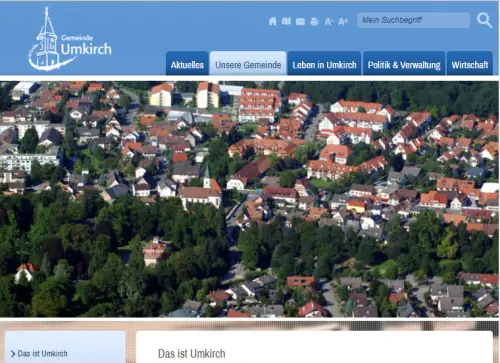Open the Leben in Umkirch tab
This screenshot has width=500, height=363.
(324, 63)
